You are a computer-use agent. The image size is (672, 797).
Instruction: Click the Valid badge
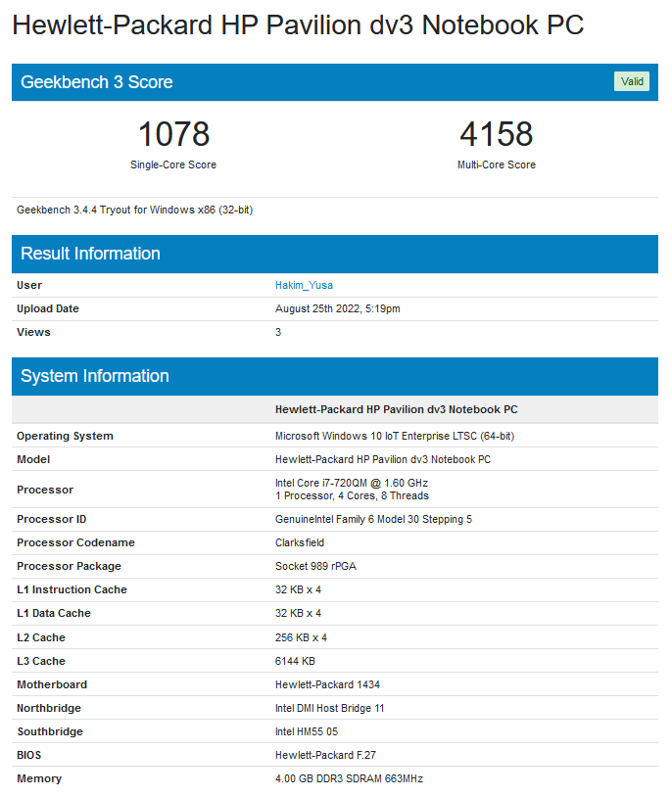(x=631, y=81)
